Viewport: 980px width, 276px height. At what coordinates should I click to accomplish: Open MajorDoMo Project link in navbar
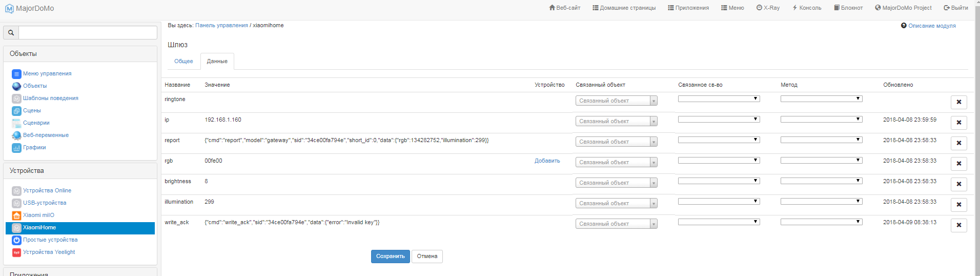[x=903, y=8]
